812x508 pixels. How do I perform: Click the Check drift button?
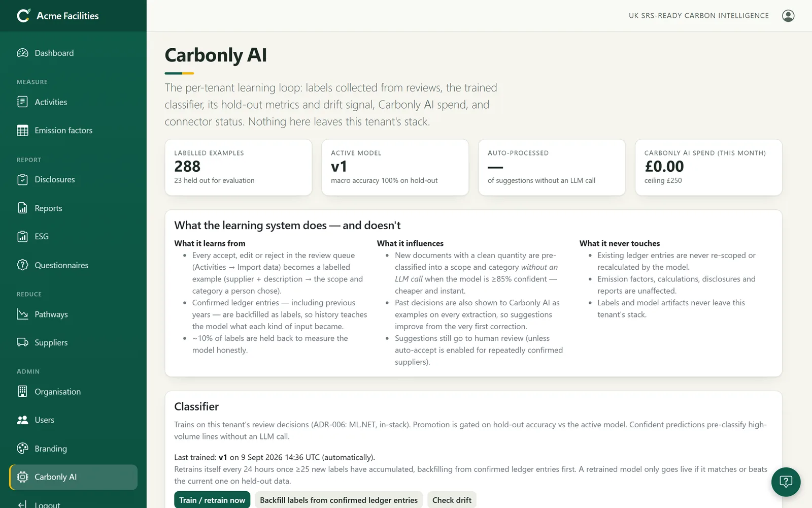(x=452, y=500)
